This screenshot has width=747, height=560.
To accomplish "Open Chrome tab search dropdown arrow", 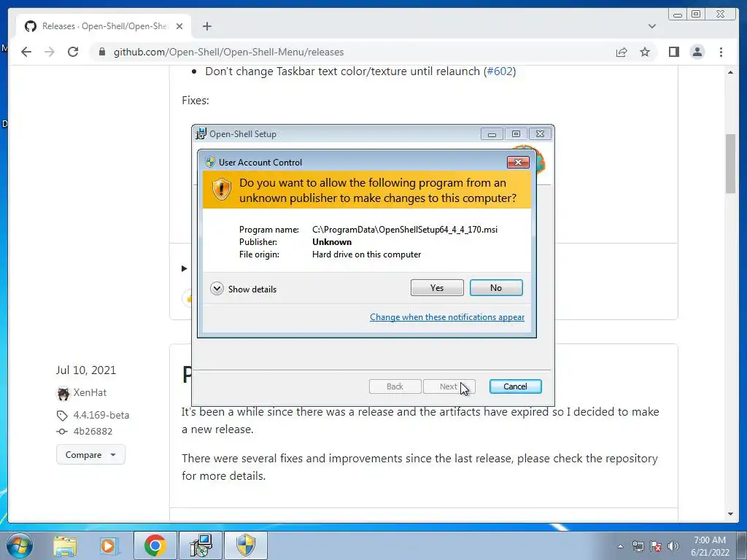I will [x=651, y=26].
